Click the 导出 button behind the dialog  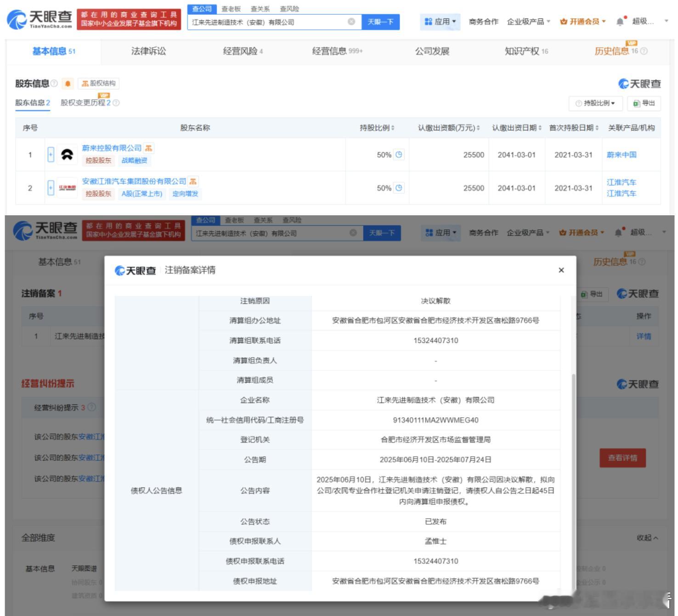592,294
